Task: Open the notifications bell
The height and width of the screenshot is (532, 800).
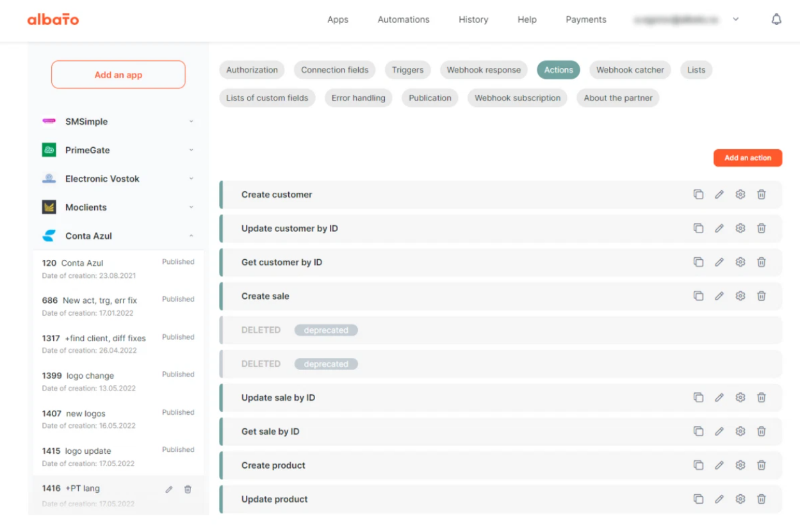Action: coord(776,19)
